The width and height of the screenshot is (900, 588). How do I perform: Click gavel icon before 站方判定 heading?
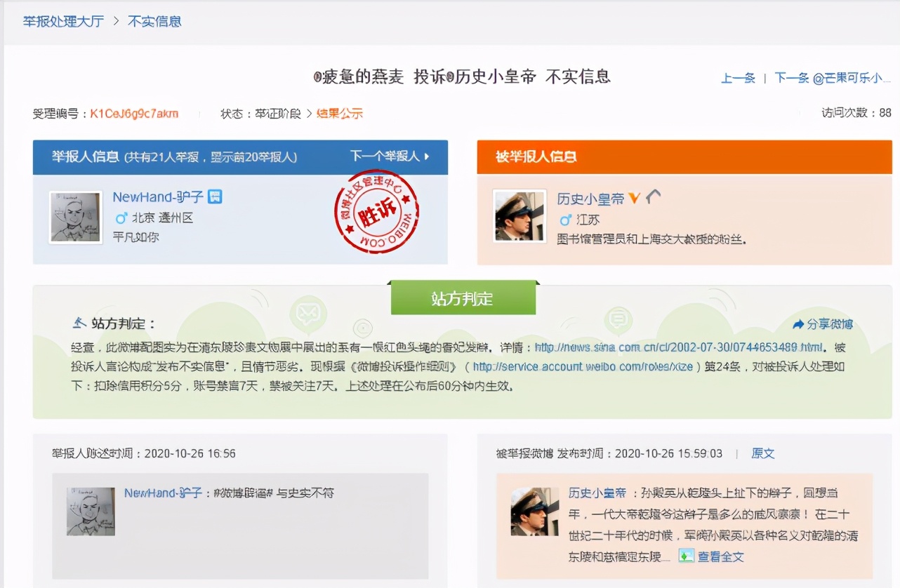(x=80, y=323)
